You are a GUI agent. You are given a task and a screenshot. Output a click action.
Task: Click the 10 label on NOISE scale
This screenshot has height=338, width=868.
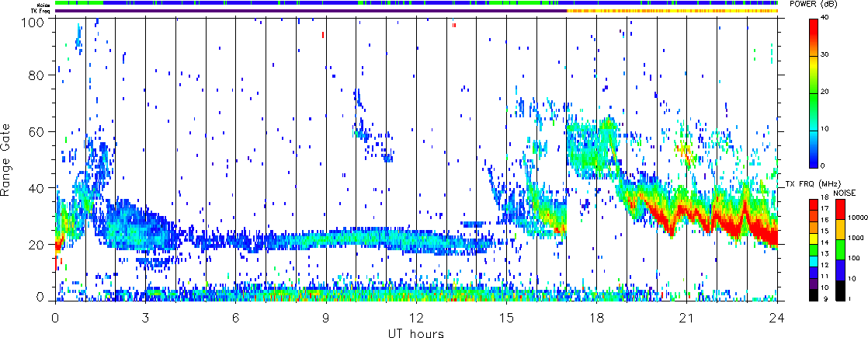click(x=853, y=278)
